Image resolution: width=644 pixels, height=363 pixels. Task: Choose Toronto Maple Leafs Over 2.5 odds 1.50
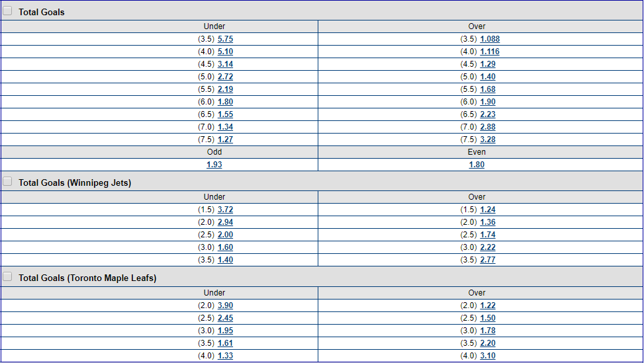click(488, 318)
